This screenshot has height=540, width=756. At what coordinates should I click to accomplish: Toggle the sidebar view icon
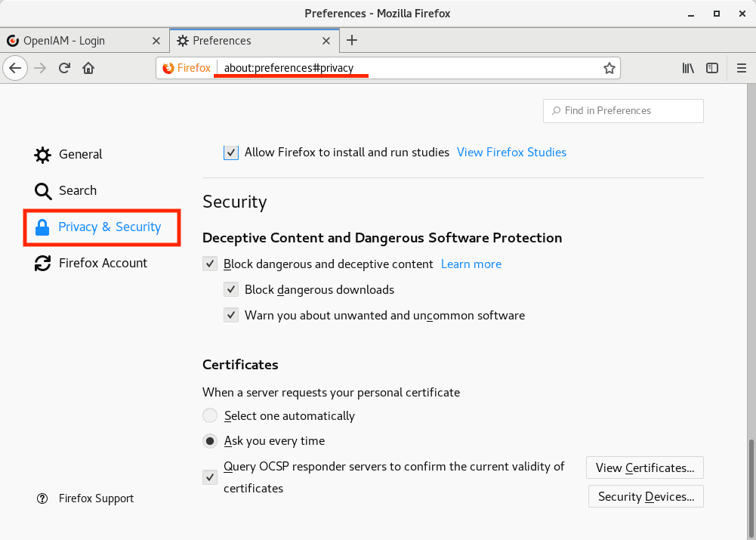pyautogui.click(x=711, y=68)
